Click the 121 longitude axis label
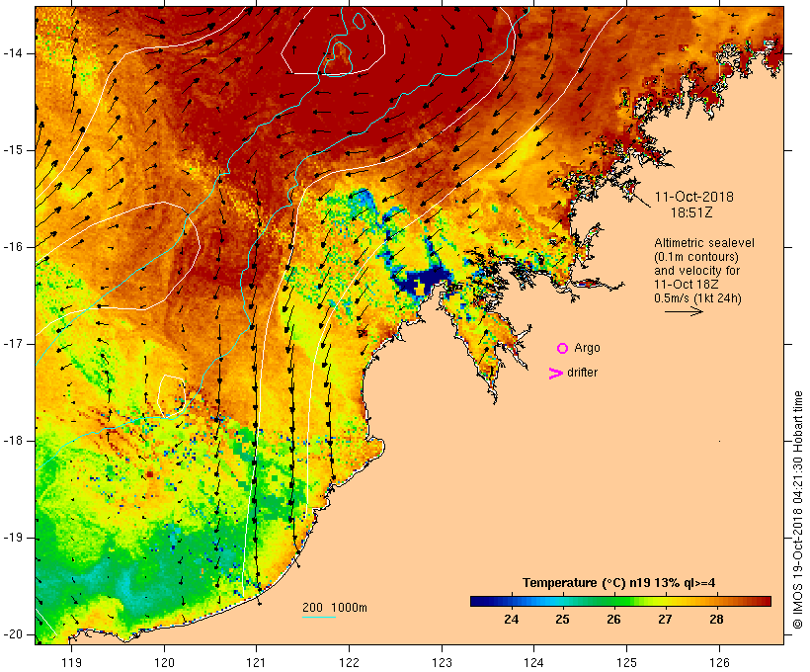This screenshot has height=672, width=810. tap(256, 663)
